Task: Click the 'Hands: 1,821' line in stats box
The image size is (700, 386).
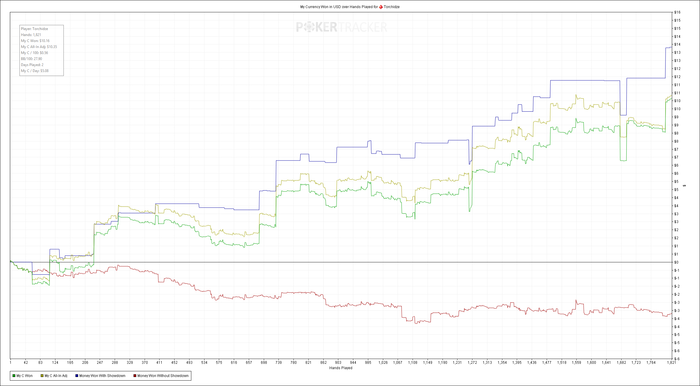Action: coord(30,34)
